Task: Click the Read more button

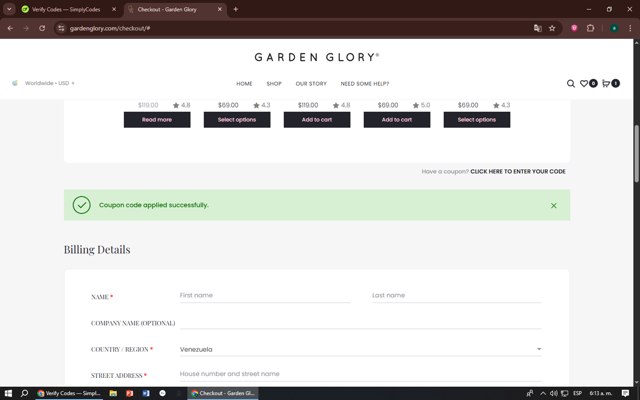Action: click(x=157, y=120)
